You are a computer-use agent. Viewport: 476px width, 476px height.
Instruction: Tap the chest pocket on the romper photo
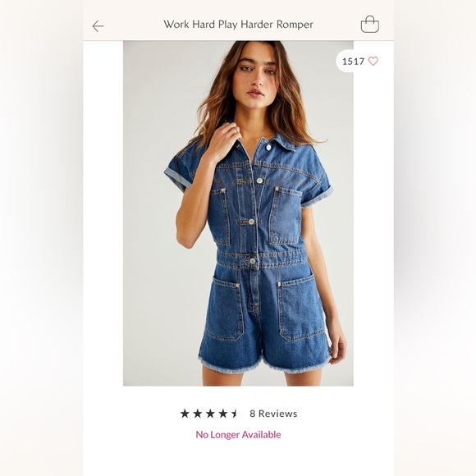pos(285,215)
